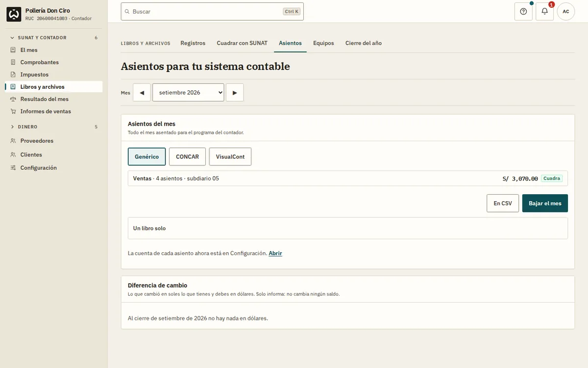Click the Libros y archivos sidebar icon

13,87
